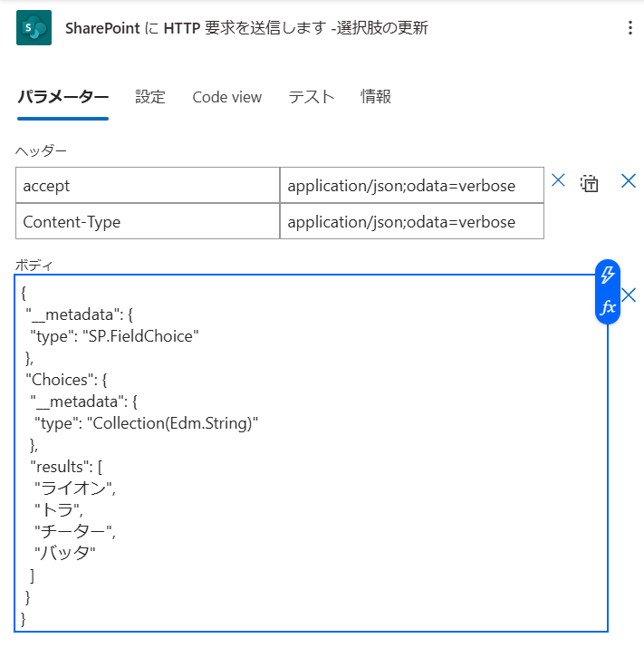Place cursor on "Choices": { line
Image resolution: width=644 pixels, height=648 pixels.
tap(66, 380)
